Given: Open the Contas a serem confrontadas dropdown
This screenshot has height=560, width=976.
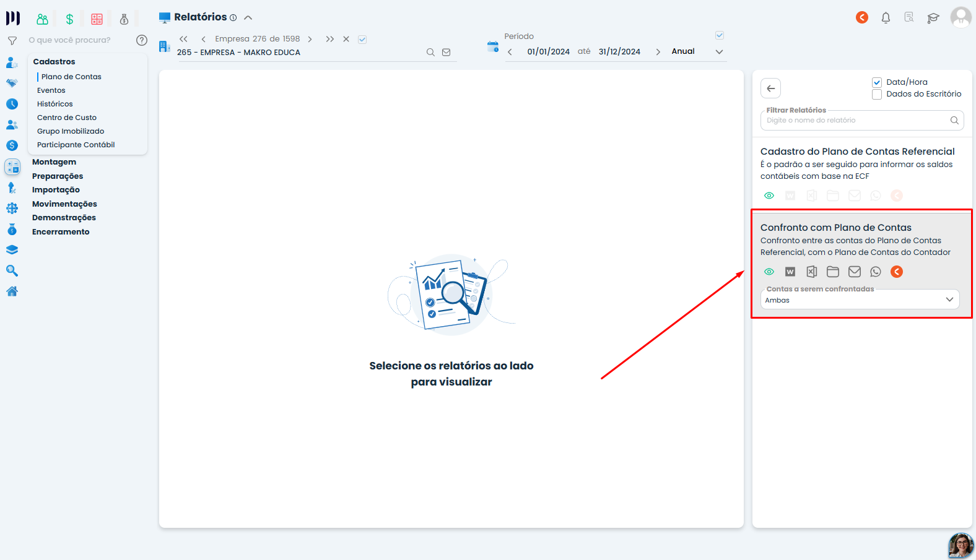Looking at the screenshot, I should (x=860, y=300).
